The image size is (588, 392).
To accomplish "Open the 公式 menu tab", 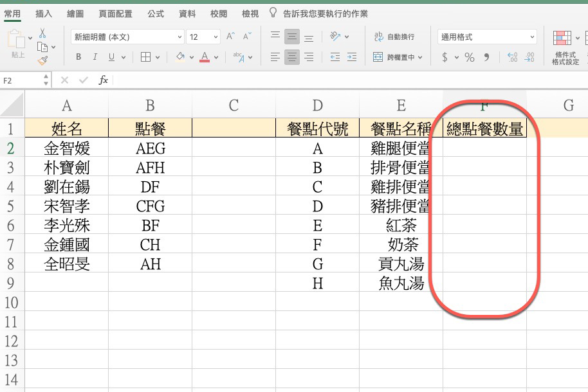I will point(155,12).
